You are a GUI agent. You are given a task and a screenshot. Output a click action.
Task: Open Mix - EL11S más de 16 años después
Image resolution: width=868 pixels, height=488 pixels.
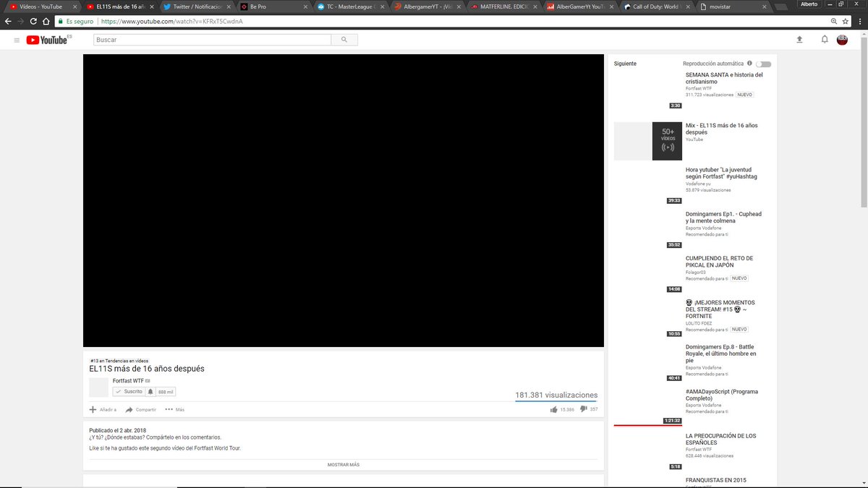coord(721,129)
